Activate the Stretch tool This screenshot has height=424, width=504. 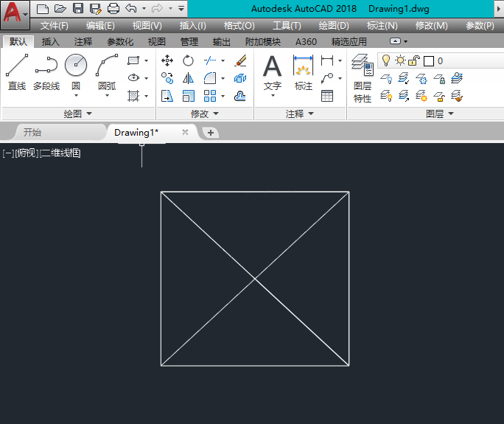pyautogui.click(x=167, y=96)
